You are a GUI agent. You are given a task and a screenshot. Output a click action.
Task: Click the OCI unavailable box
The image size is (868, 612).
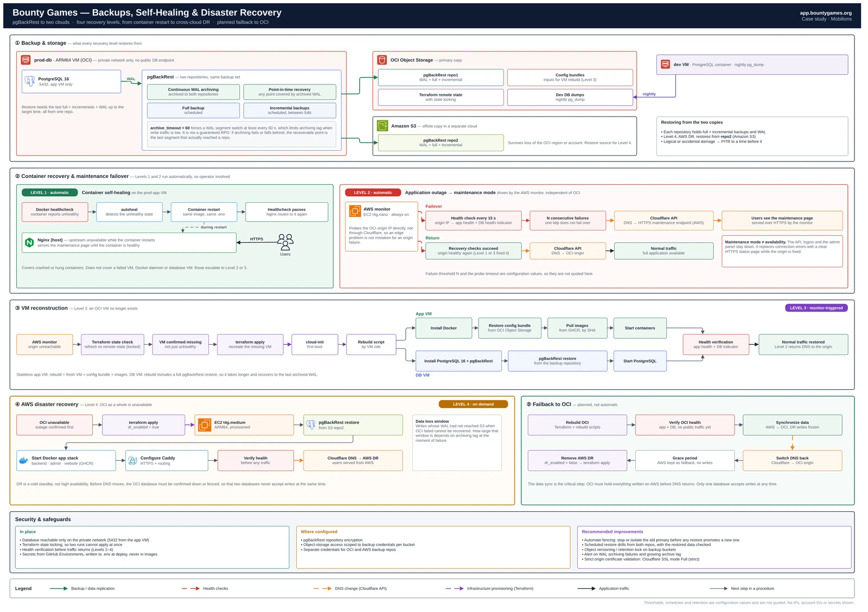coord(54,425)
